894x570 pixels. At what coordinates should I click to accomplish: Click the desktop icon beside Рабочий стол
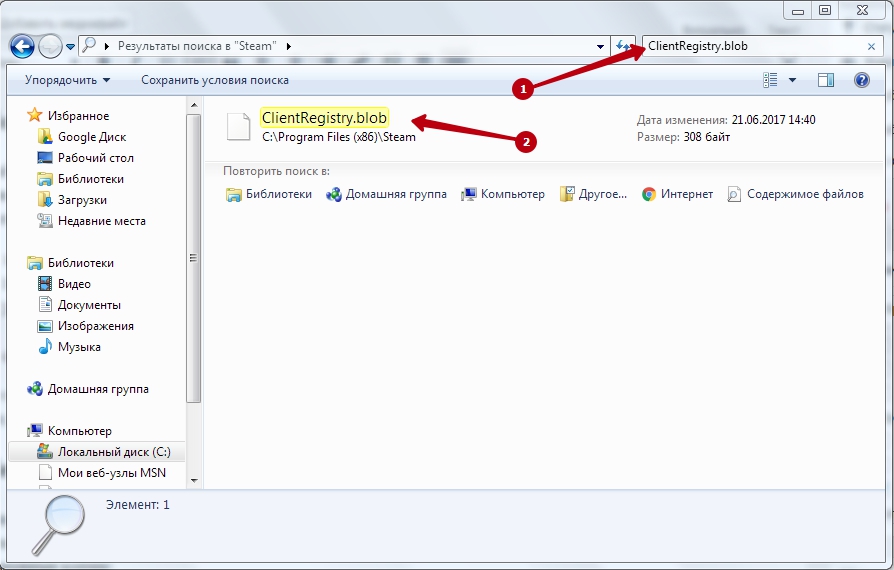point(45,157)
